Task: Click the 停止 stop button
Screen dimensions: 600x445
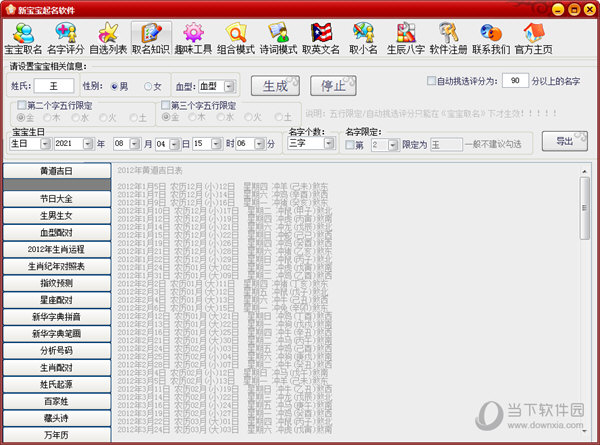Action: (x=333, y=86)
